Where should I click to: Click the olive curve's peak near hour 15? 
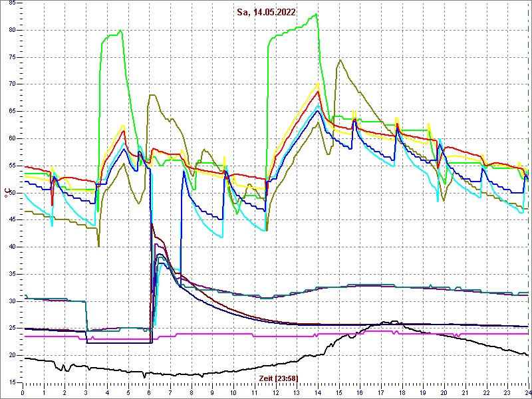point(340,61)
